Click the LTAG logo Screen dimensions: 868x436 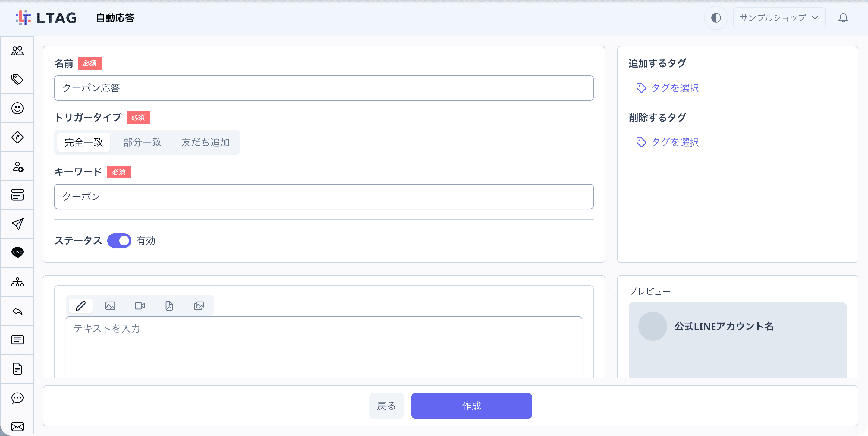coord(46,18)
